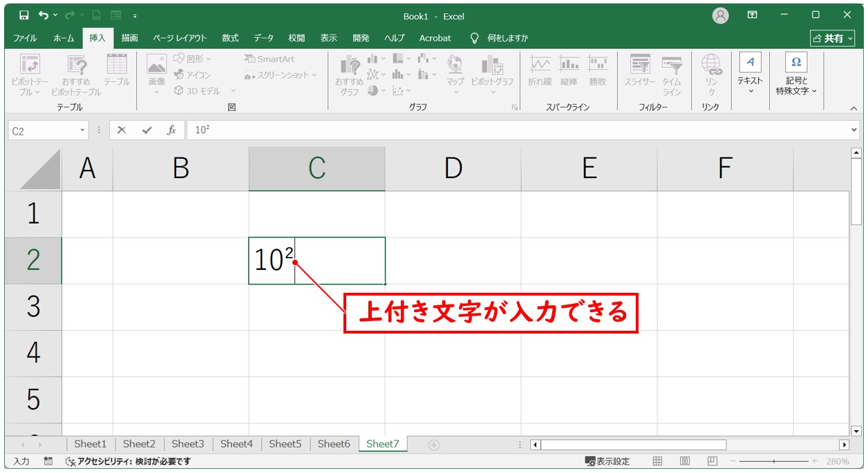Switch to Page Layout view in status bar

(x=685, y=461)
